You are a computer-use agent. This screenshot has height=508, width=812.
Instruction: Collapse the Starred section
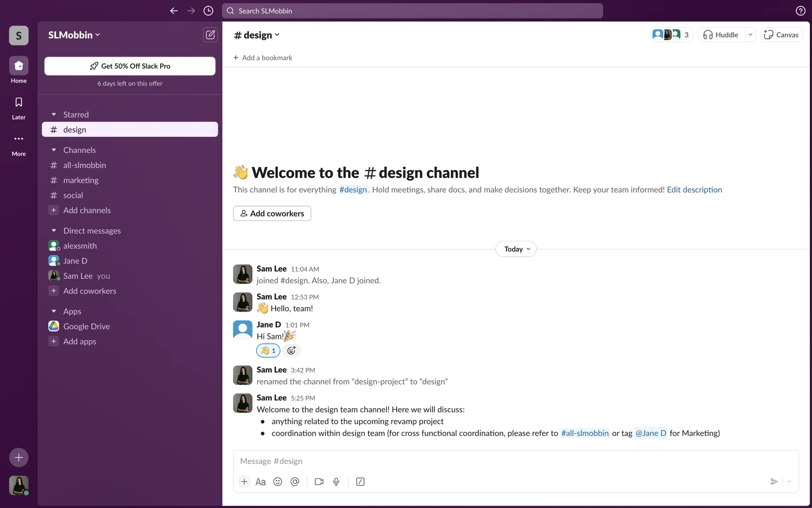(54, 115)
